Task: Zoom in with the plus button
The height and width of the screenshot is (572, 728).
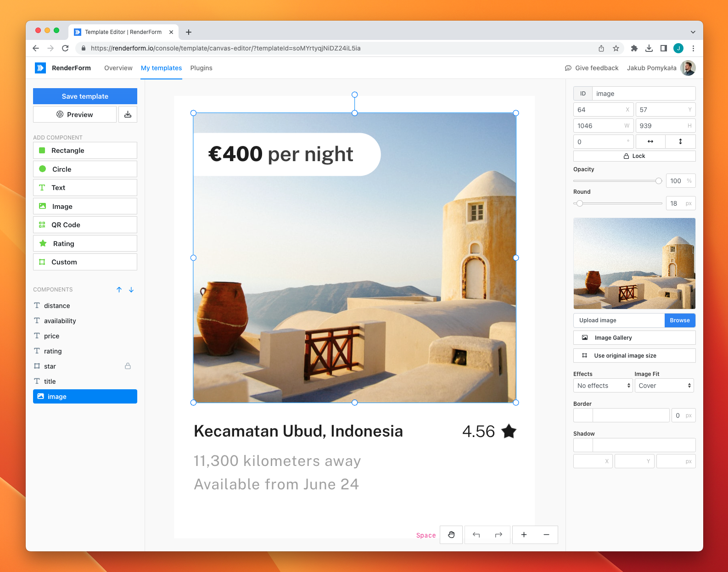Action: coord(524,535)
